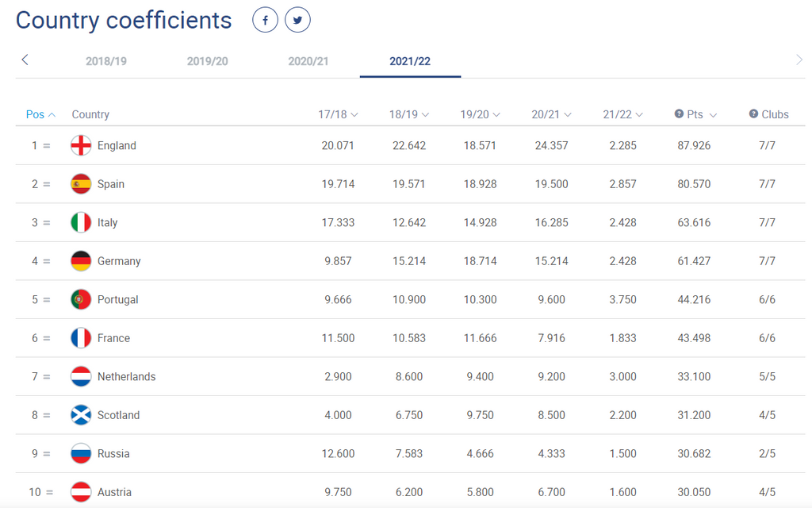Click Italy total points 63.616
This screenshot has width=812, height=508.
click(694, 222)
